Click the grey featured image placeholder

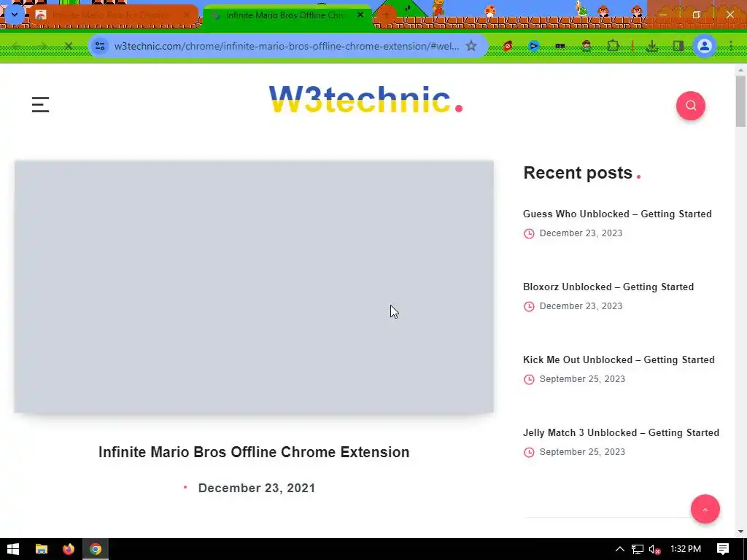pos(254,287)
